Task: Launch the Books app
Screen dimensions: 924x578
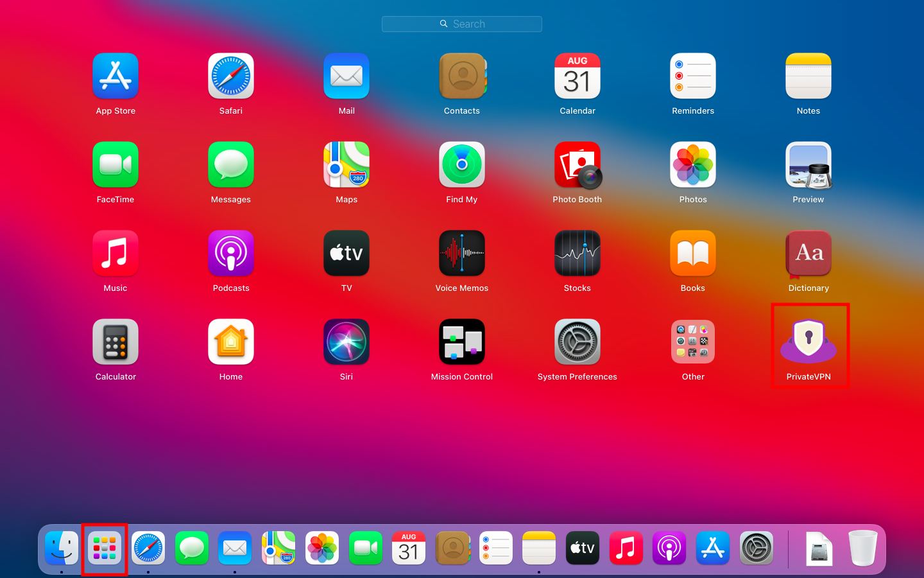Action: pyautogui.click(x=693, y=253)
